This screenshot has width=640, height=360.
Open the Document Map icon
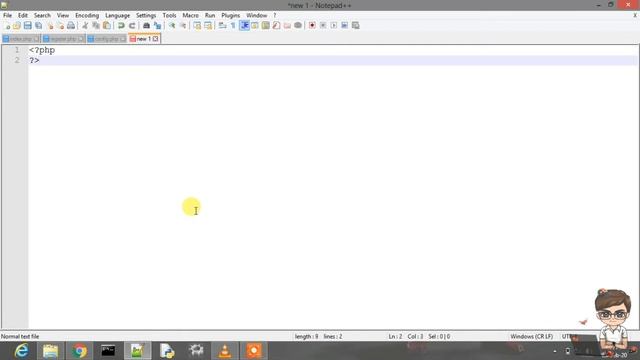point(265,25)
